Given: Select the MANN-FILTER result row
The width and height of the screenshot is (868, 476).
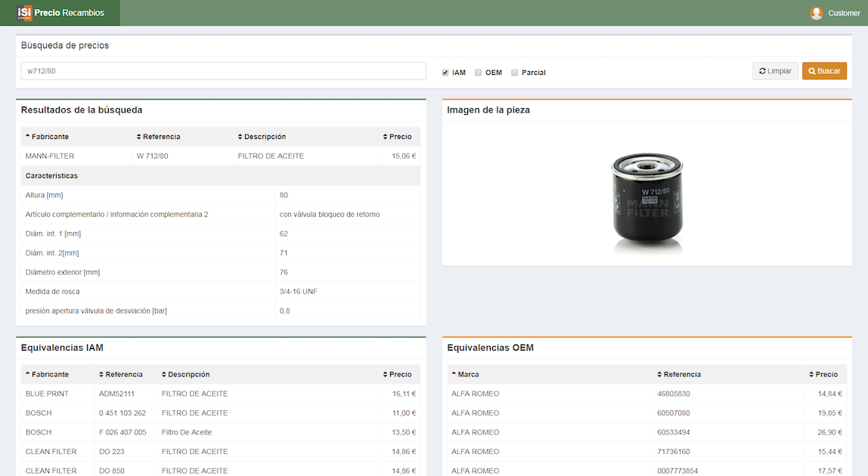Looking at the screenshot, I should pyautogui.click(x=220, y=156).
